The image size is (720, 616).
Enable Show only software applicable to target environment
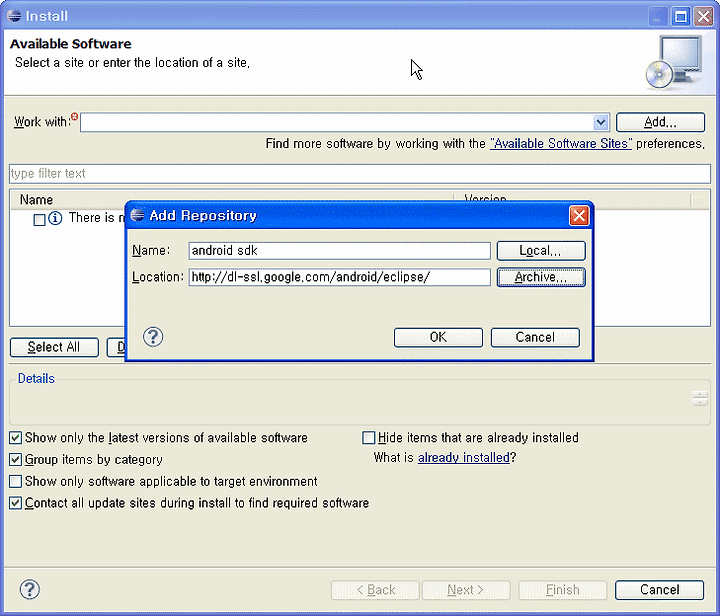point(16,482)
